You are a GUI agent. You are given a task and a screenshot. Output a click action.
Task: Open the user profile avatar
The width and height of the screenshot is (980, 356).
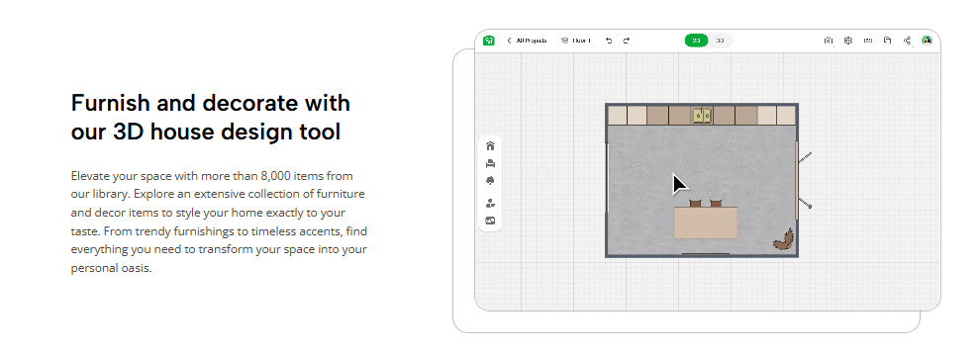(927, 41)
